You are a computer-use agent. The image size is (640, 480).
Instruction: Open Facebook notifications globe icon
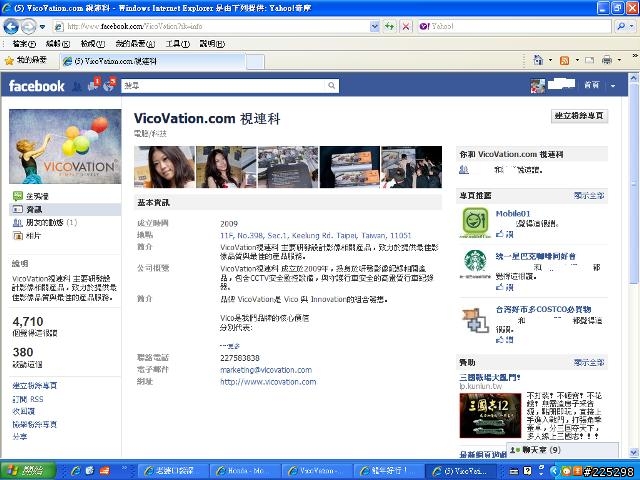tap(109, 85)
